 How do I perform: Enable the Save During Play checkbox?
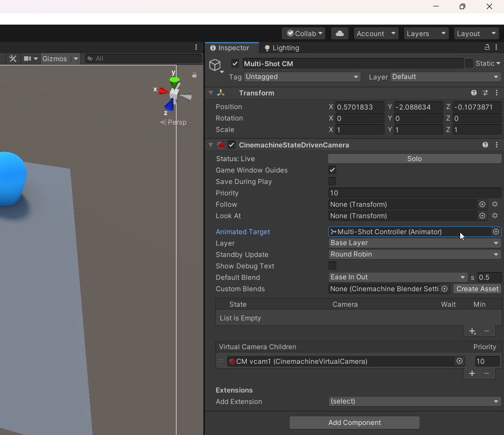pyautogui.click(x=332, y=181)
